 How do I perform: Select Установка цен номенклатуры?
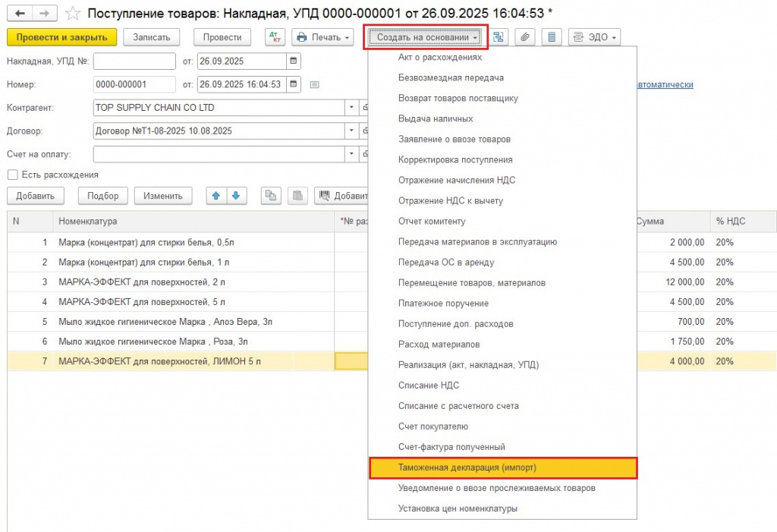tap(502, 508)
